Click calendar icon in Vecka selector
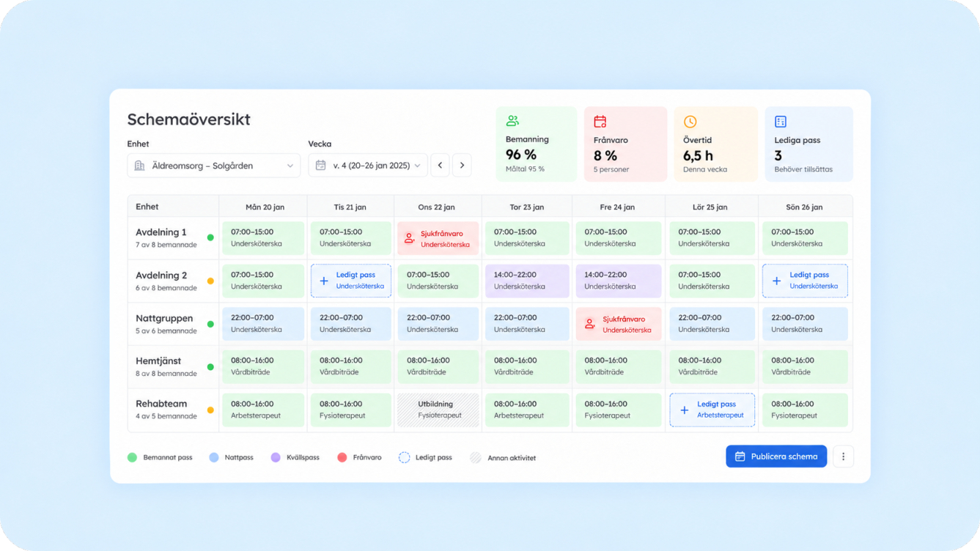The width and height of the screenshot is (980, 551). click(320, 166)
